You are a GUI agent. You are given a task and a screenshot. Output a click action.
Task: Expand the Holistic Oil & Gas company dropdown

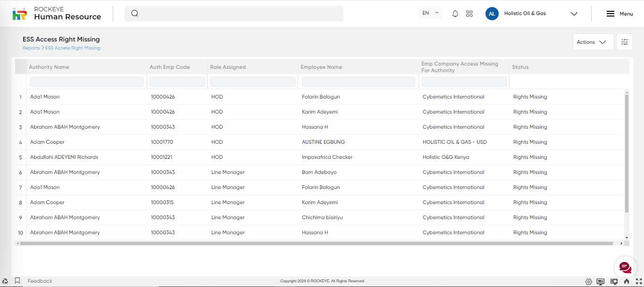[574, 14]
